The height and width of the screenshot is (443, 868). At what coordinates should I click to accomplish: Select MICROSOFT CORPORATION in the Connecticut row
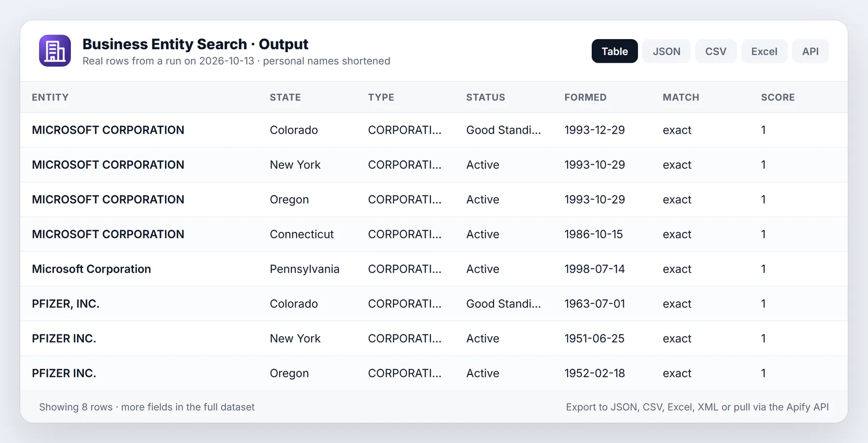pos(108,234)
